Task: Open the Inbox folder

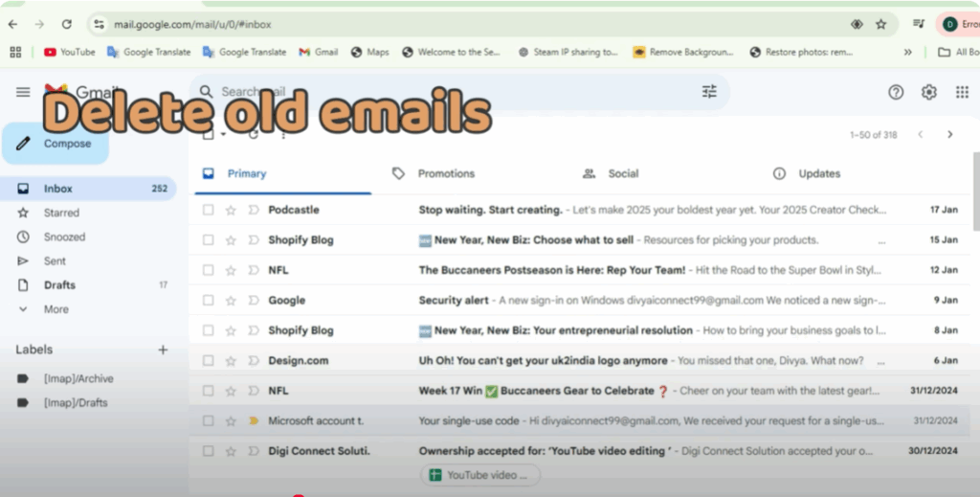Action: [x=89, y=189]
